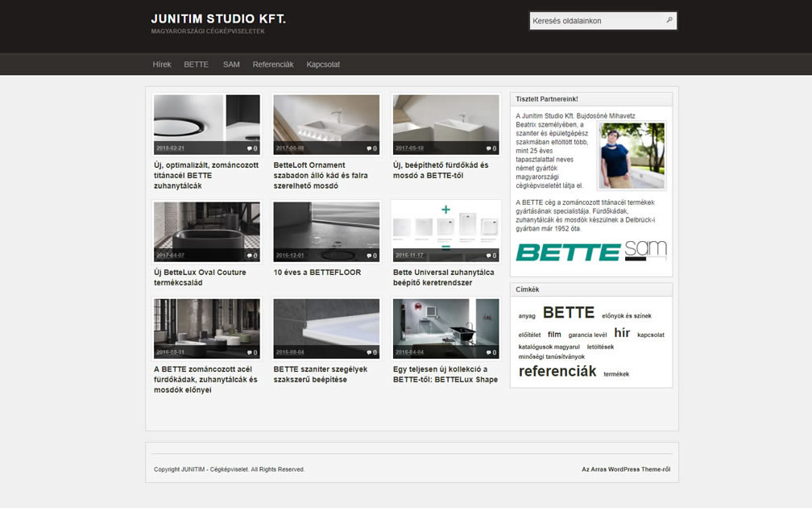
Task: Open the BETTELux Shape post thumbnail
Action: point(446,329)
